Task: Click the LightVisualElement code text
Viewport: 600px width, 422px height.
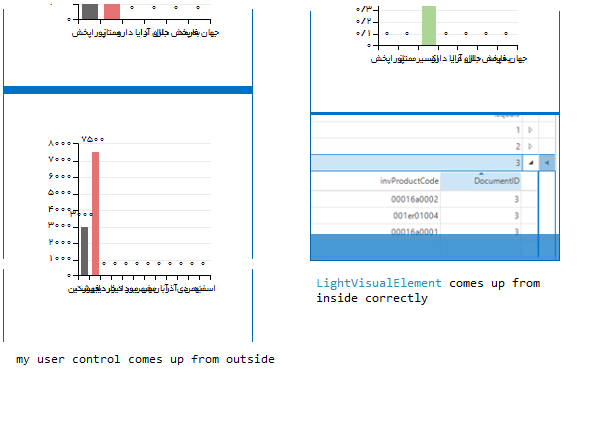Action: pyautogui.click(x=379, y=283)
